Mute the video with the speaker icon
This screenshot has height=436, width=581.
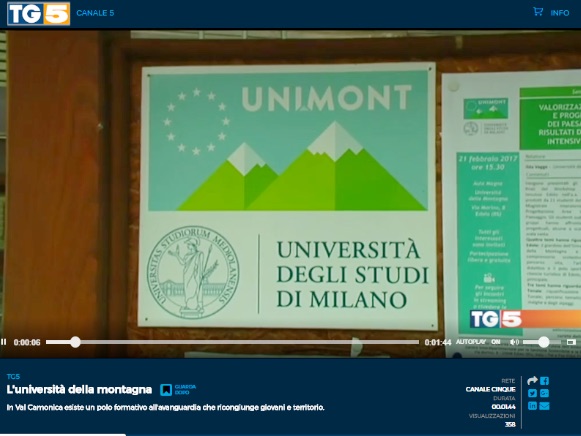514,342
